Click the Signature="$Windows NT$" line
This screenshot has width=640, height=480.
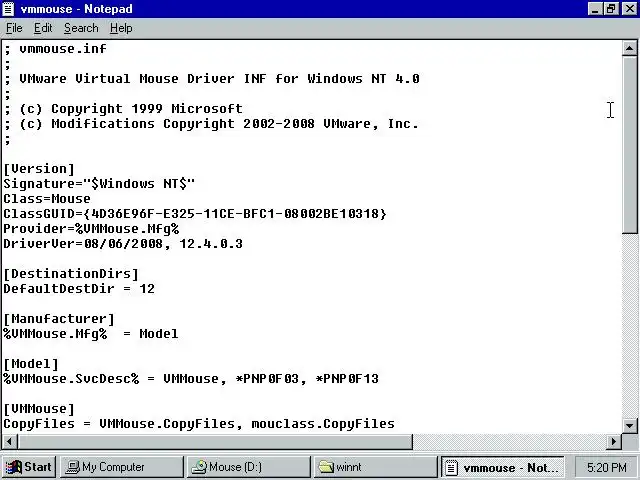[99, 184]
